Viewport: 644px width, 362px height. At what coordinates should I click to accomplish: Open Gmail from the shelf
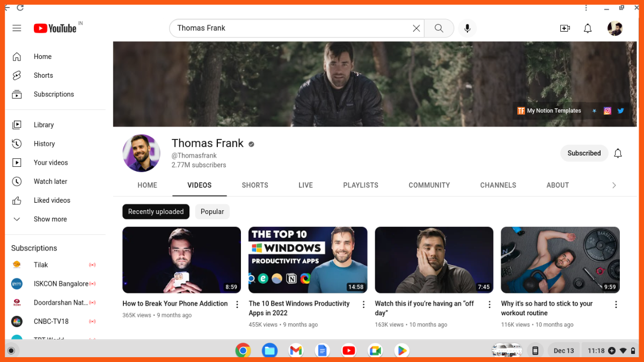[296, 351]
